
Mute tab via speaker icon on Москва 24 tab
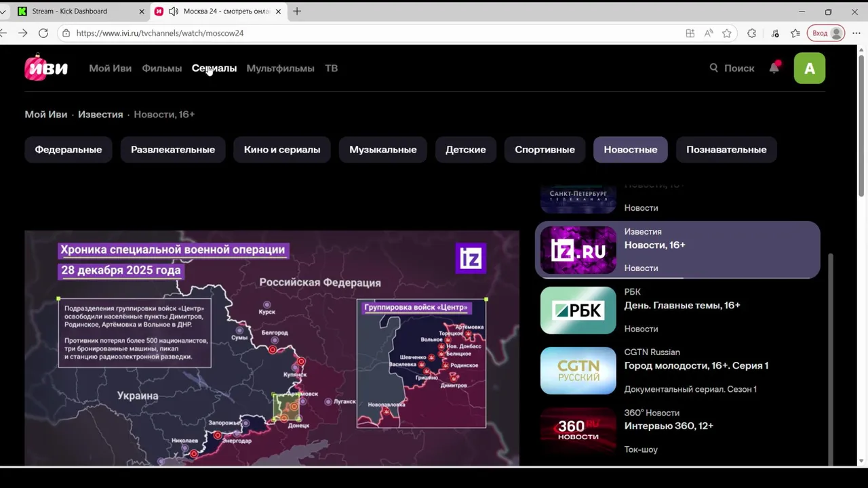click(173, 11)
